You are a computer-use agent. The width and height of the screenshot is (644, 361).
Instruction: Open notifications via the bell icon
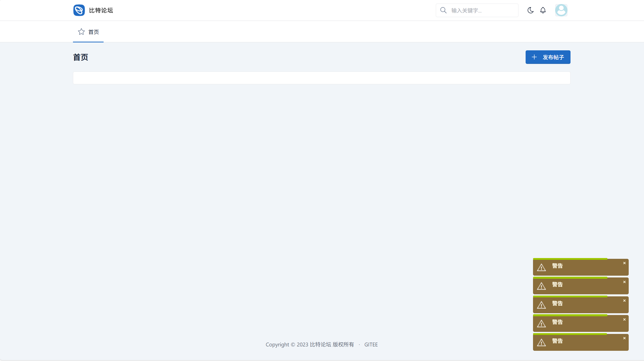[543, 10]
